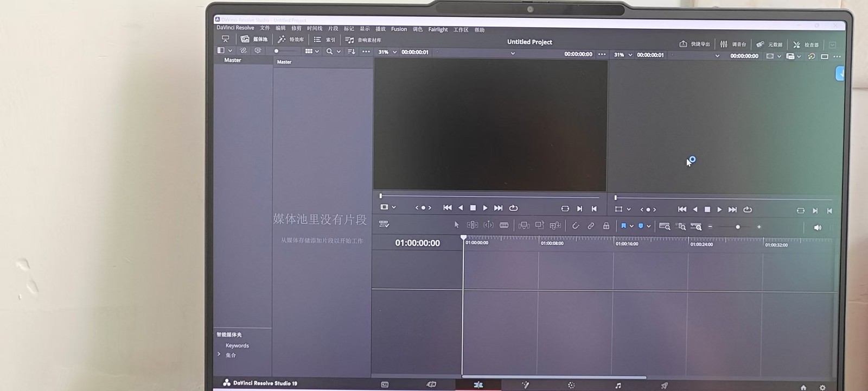Toggle the 索引 edit index panel

[x=324, y=40]
